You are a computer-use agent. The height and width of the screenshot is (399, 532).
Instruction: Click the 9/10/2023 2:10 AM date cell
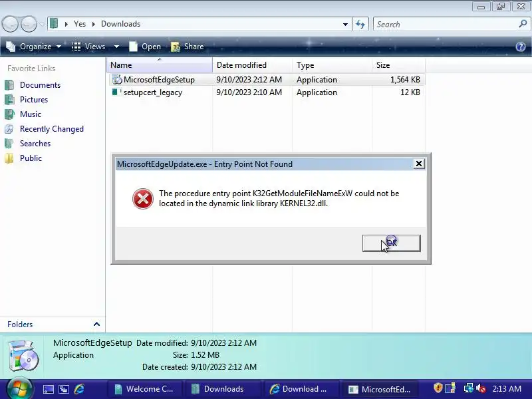tap(249, 92)
